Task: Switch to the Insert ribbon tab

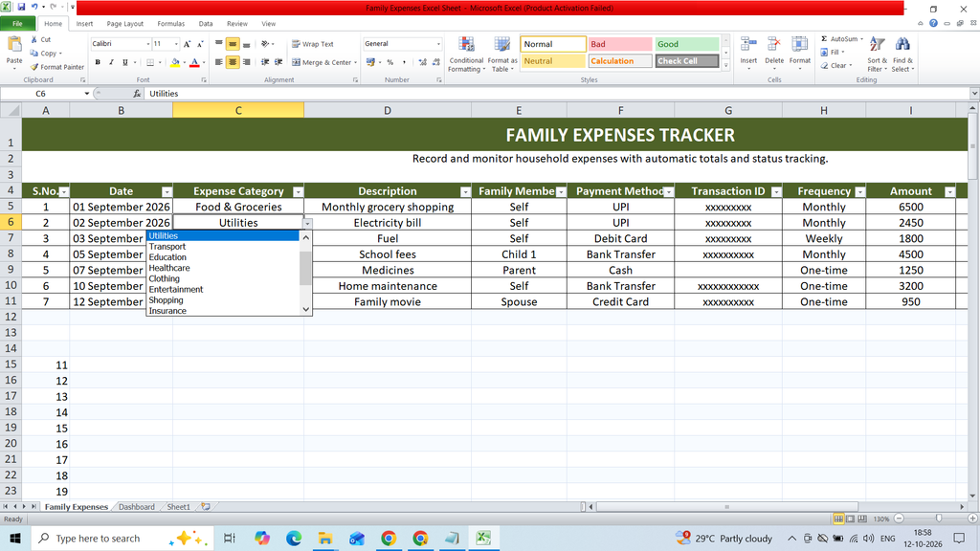Action: click(84, 24)
